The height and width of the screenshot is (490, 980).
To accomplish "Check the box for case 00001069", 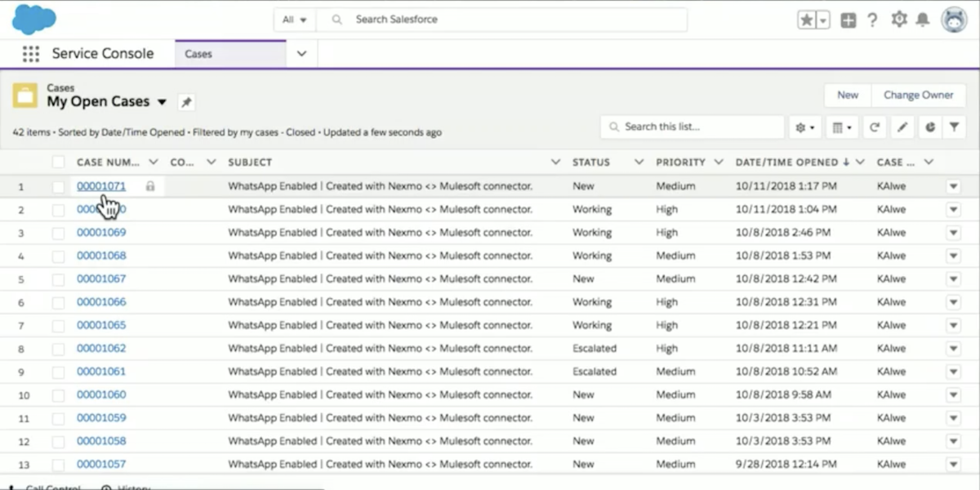I will coord(58,233).
